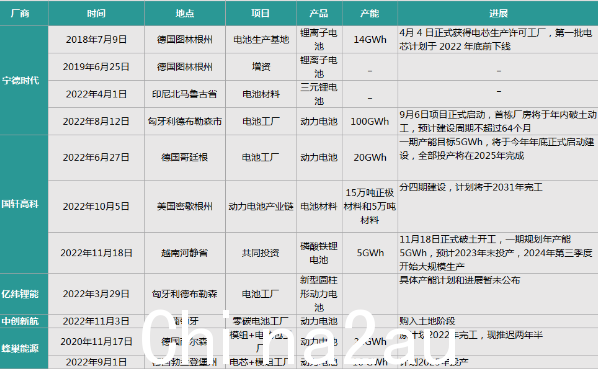598x369 pixels.
Task: Click the 购入土地阶段 progress cell
Action: point(498,321)
